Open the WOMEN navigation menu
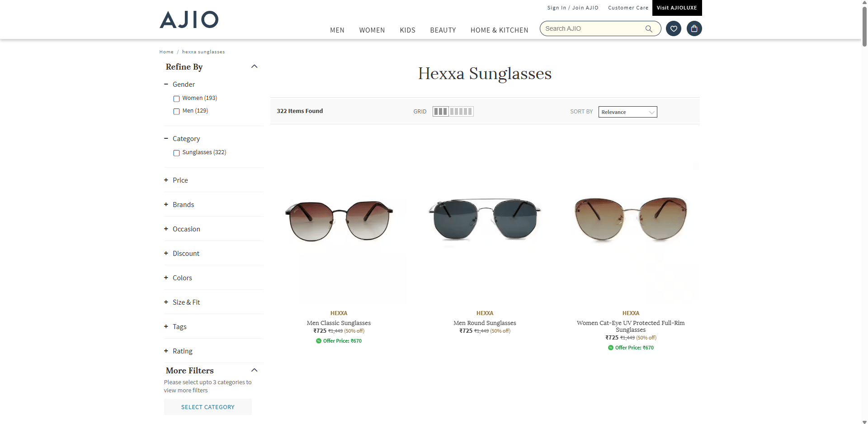This screenshot has height=424, width=868. (372, 30)
